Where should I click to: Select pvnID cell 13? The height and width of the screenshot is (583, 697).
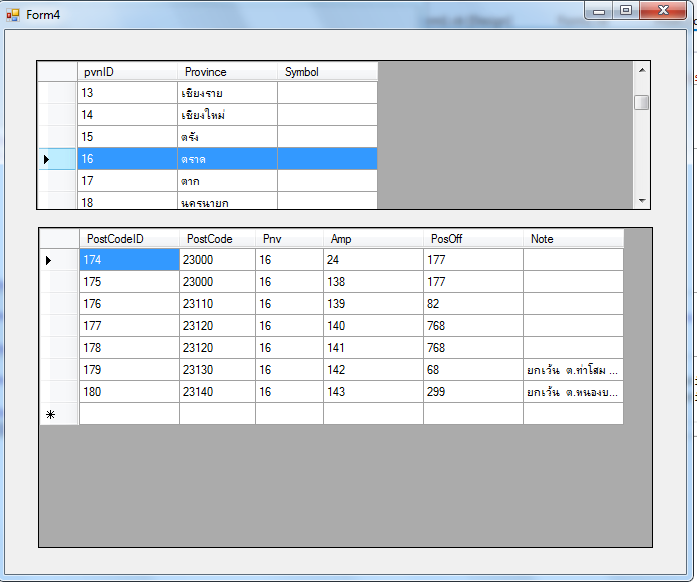coord(128,93)
